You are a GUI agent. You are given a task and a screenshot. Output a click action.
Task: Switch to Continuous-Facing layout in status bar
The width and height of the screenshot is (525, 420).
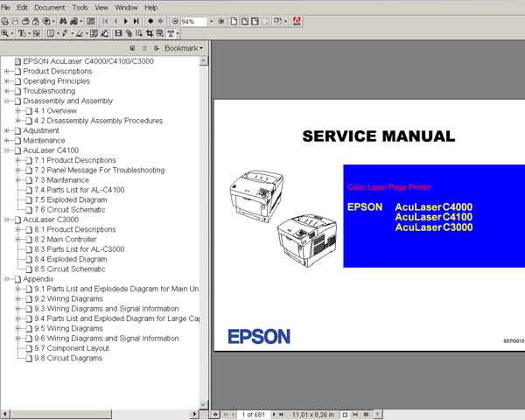pos(366,415)
